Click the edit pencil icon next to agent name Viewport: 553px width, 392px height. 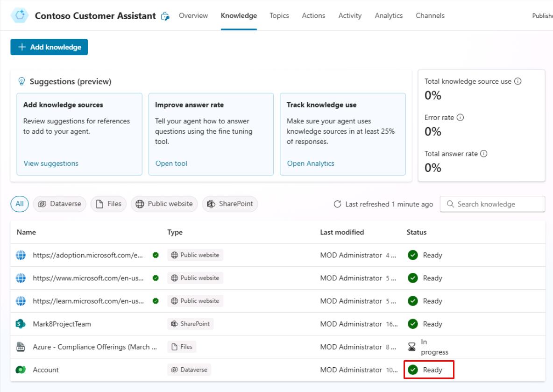(x=166, y=15)
